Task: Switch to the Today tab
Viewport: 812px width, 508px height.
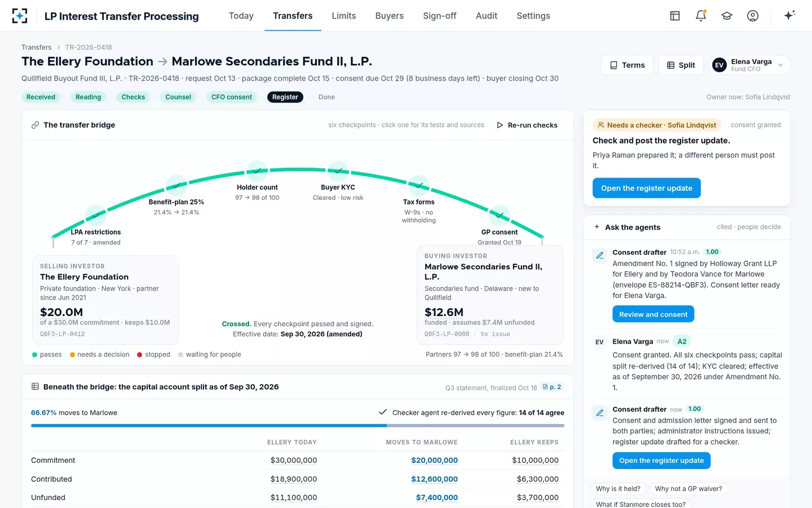Action: (241, 16)
